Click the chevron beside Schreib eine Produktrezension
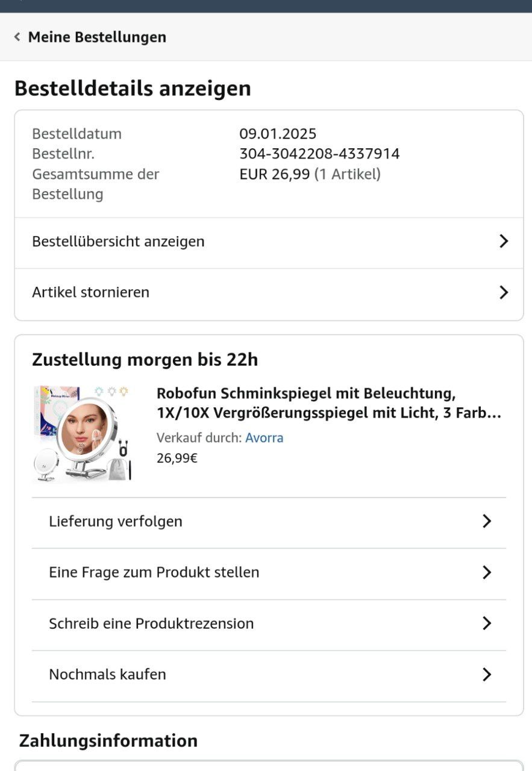Image resolution: width=532 pixels, height=771 pixels. (x=487, y=623)
